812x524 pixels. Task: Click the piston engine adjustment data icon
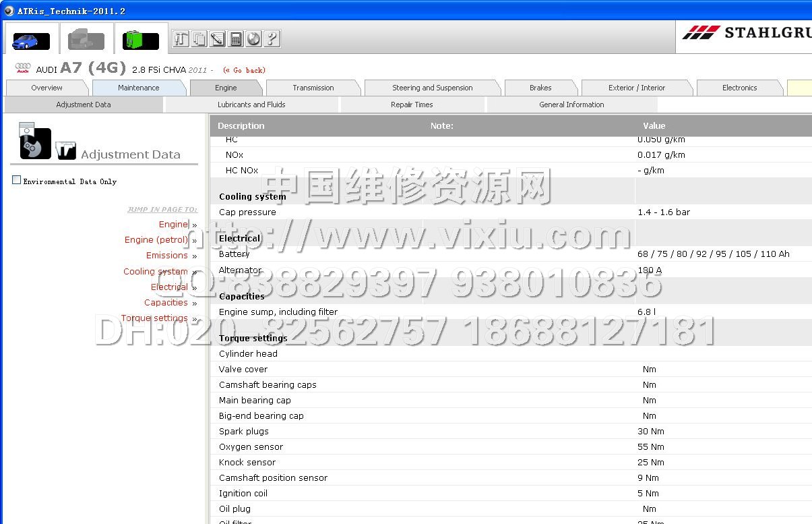tap(35, 142)
